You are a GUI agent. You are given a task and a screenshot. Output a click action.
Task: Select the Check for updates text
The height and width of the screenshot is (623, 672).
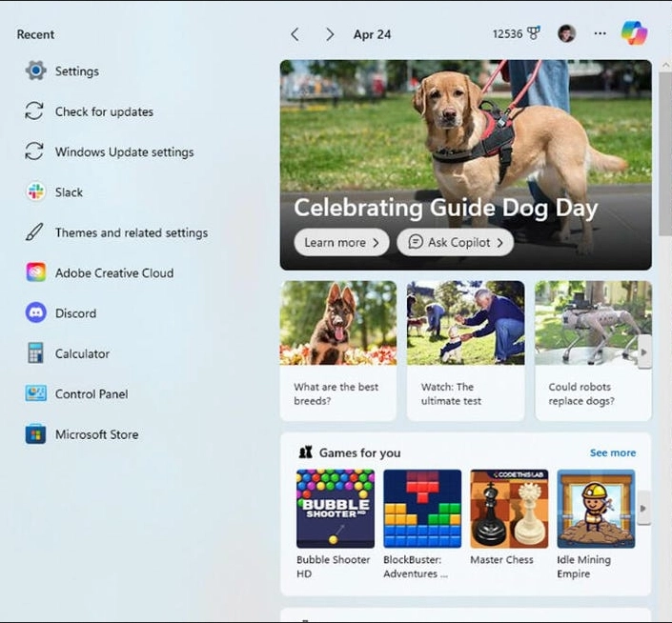coord(104,111)
